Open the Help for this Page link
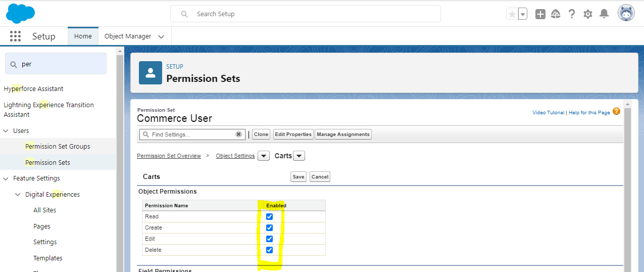This screenshot has height=272, width=644. pos(589,113)
